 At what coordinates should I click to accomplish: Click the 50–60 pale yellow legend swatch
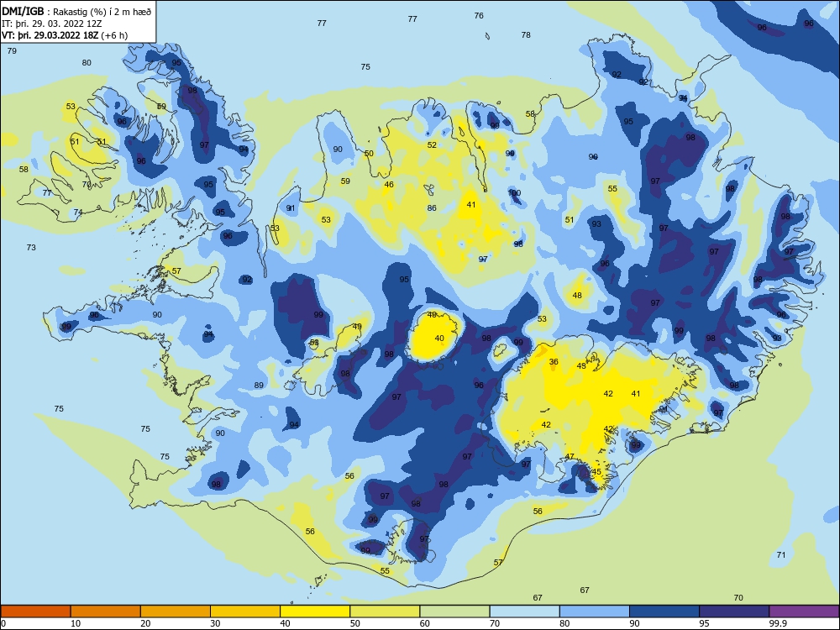385,612
